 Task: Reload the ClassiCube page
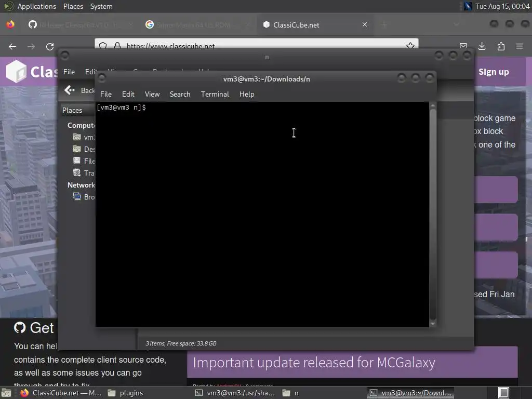click(x=50, y=46)
